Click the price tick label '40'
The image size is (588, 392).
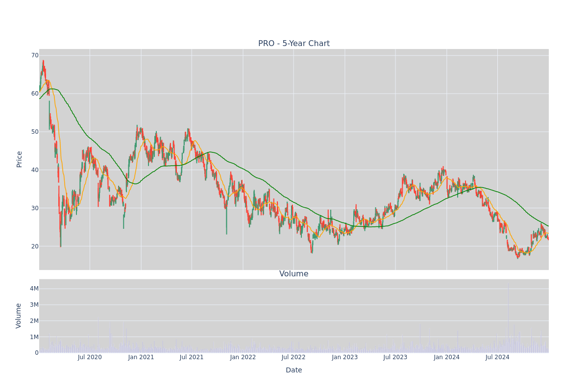coord(35,170)
